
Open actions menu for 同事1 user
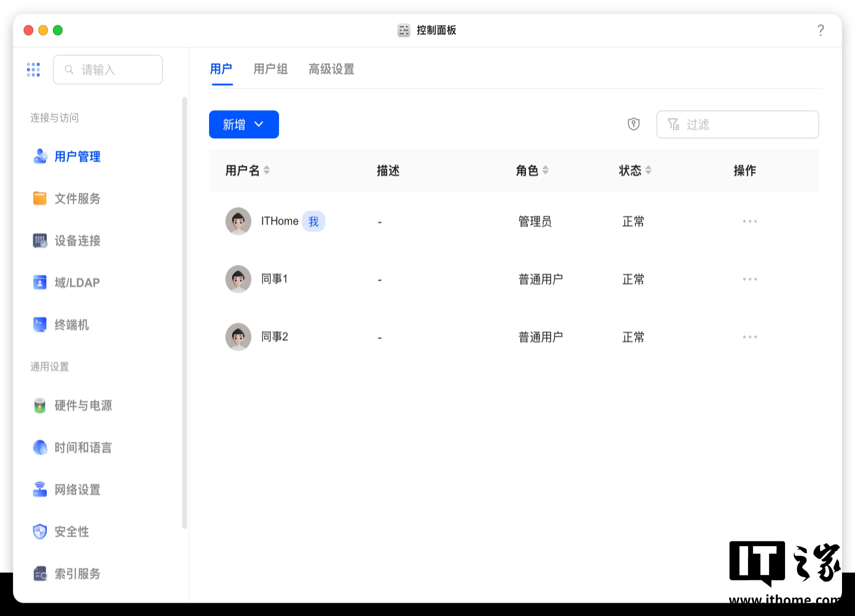750,279
